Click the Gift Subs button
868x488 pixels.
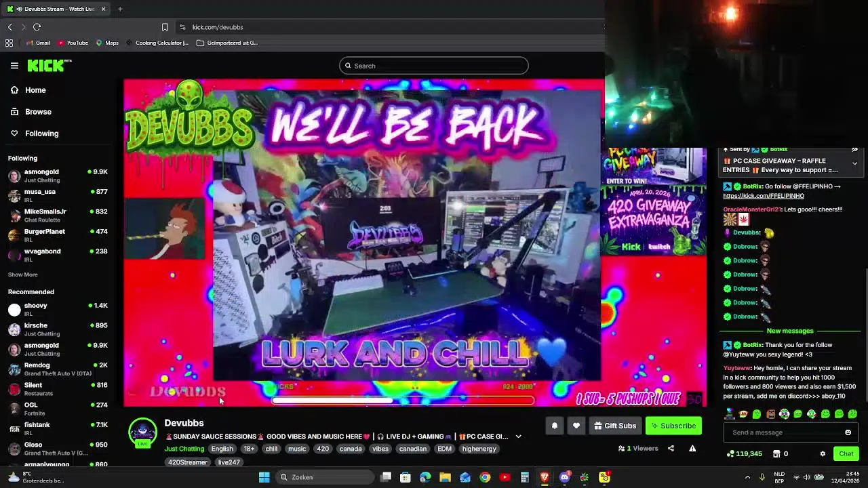615,426
